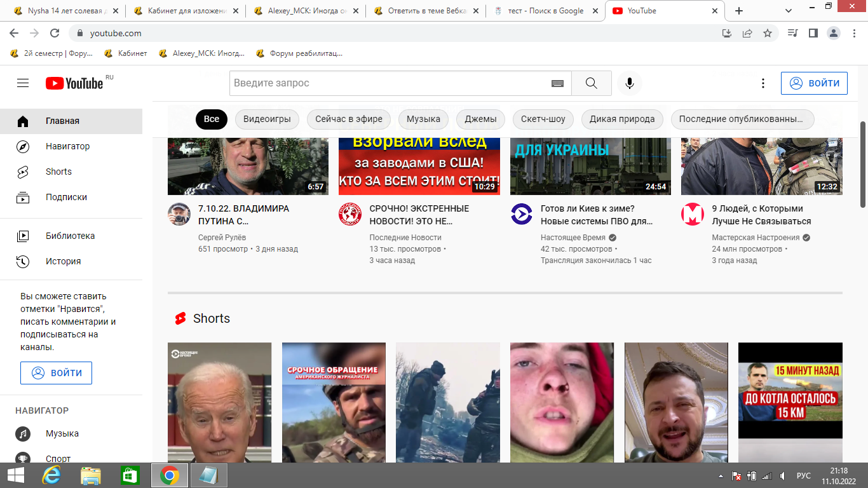This screenshot has height=488, width=868.
Task: Open the 10:29 video thumbnail
Action: click(x=419, y=166)
